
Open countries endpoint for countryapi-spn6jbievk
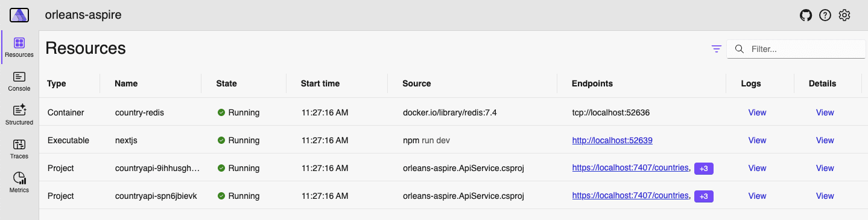pyautogui.click(x=630, y=195)
